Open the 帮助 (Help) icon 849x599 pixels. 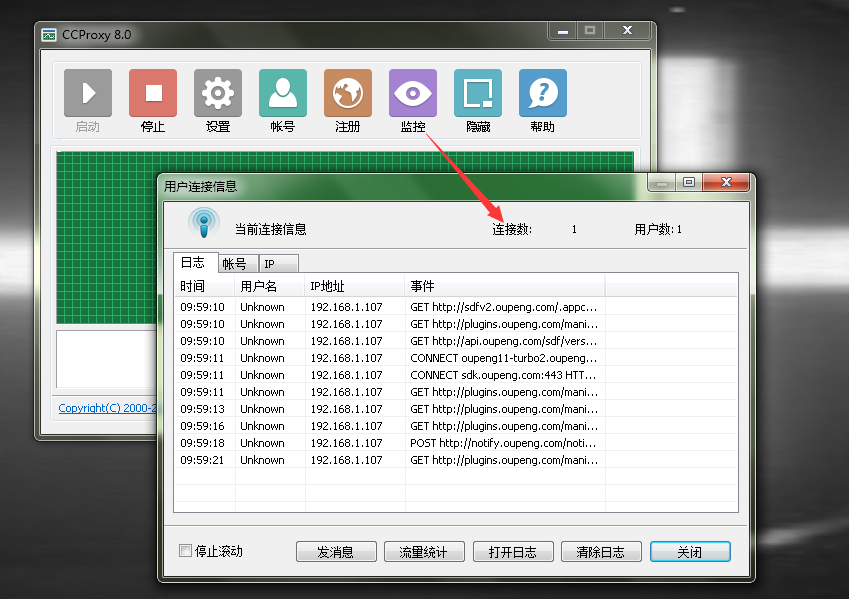[x=542, y=92]
